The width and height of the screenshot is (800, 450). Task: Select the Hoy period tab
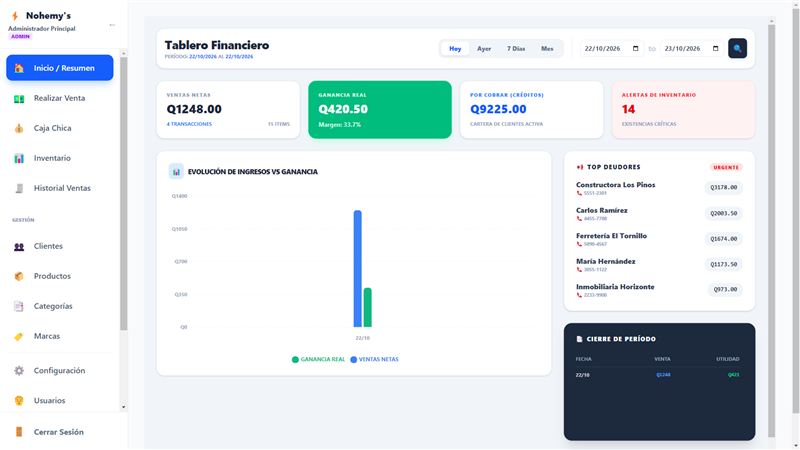[x=455, y=48]
